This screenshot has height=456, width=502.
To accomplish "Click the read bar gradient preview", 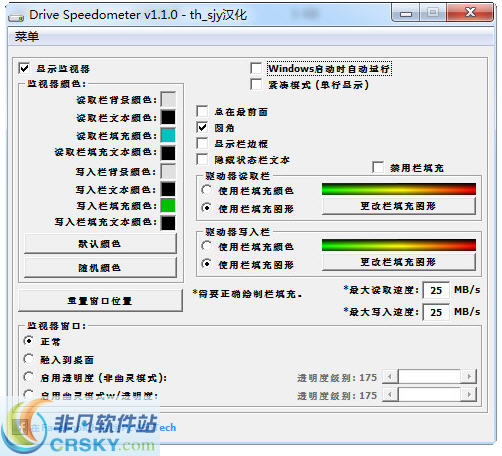I will (x=399, y=189).
